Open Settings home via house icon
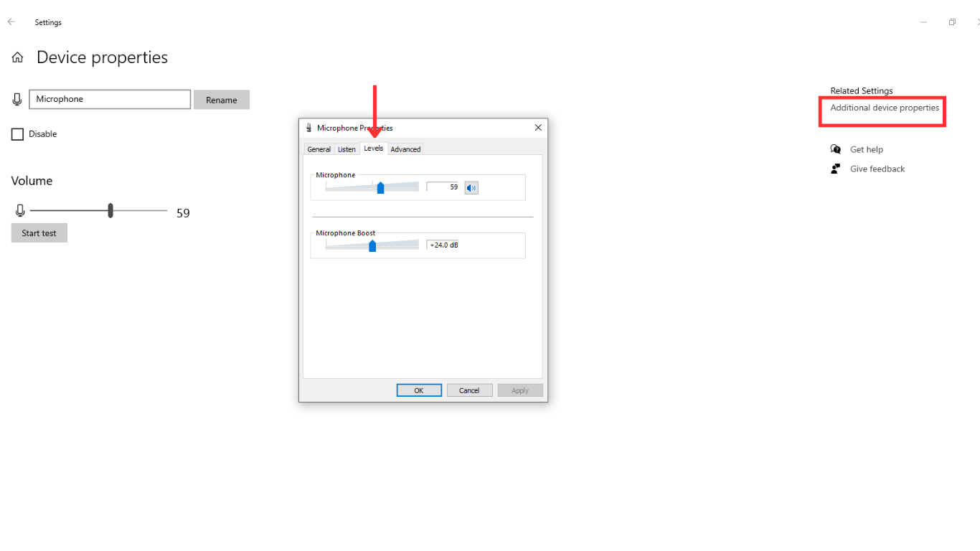The height and width of the screenshot is (551, 980). [x=17, y=57]
